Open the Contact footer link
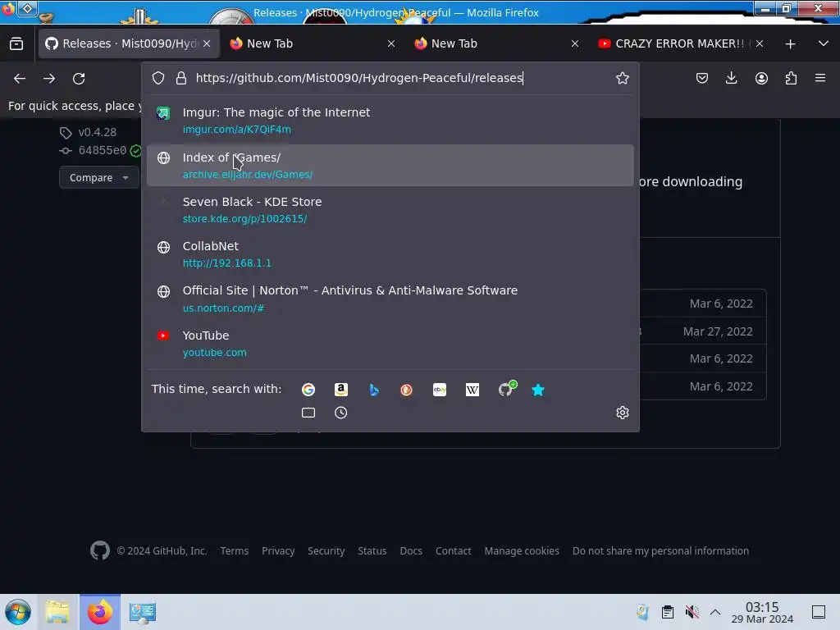840x630 pixels. click(453, 550)
